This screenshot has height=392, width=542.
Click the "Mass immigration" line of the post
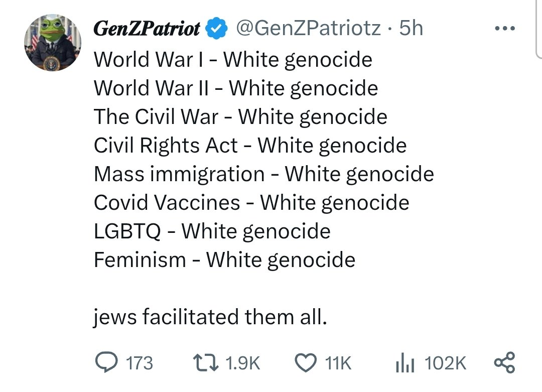263,174
